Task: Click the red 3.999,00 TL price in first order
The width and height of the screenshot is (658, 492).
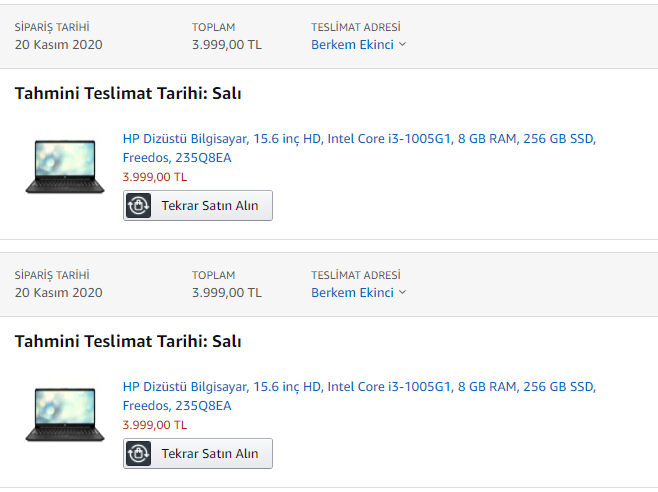Action: 155,177
